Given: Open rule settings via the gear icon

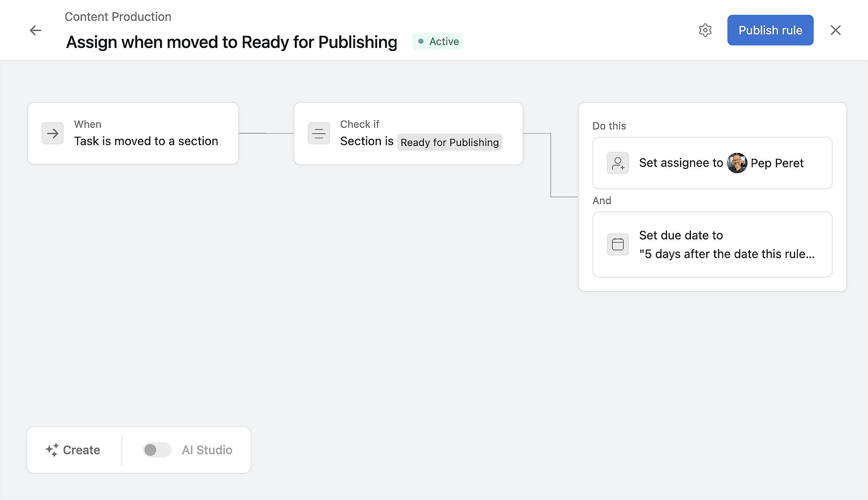Looking at the screenshot, I should pyautogui.click(x=706, y=30).
